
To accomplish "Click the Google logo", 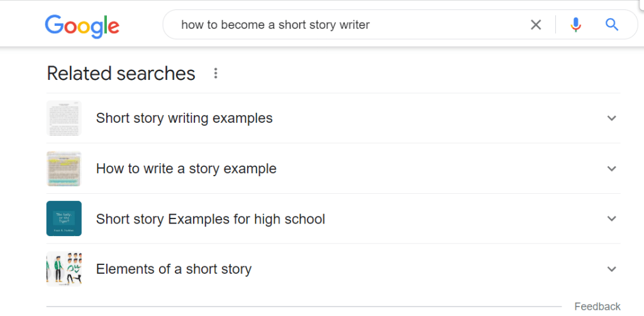I will coord(82,26).
